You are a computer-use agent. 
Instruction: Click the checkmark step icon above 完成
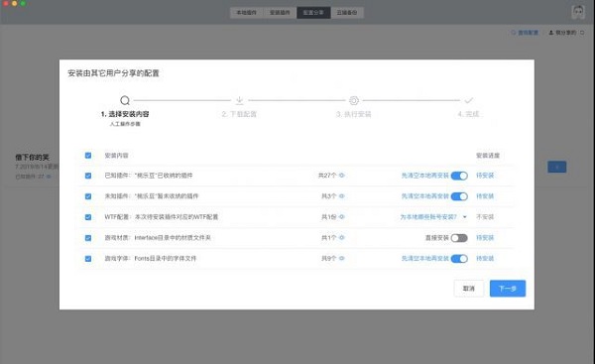[469, 100]
